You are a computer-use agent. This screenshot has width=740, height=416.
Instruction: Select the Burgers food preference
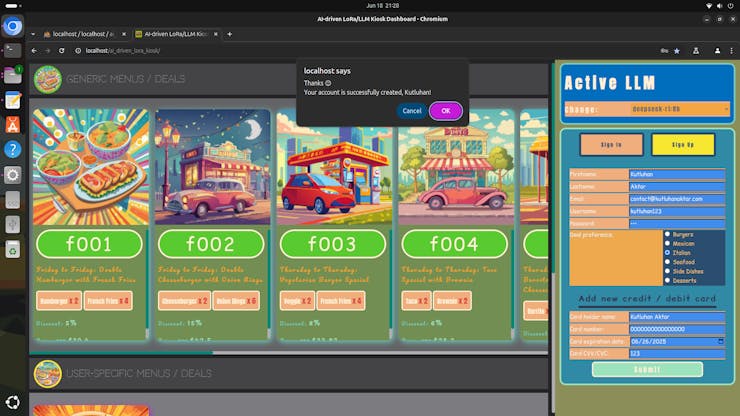tap(667, 235)
